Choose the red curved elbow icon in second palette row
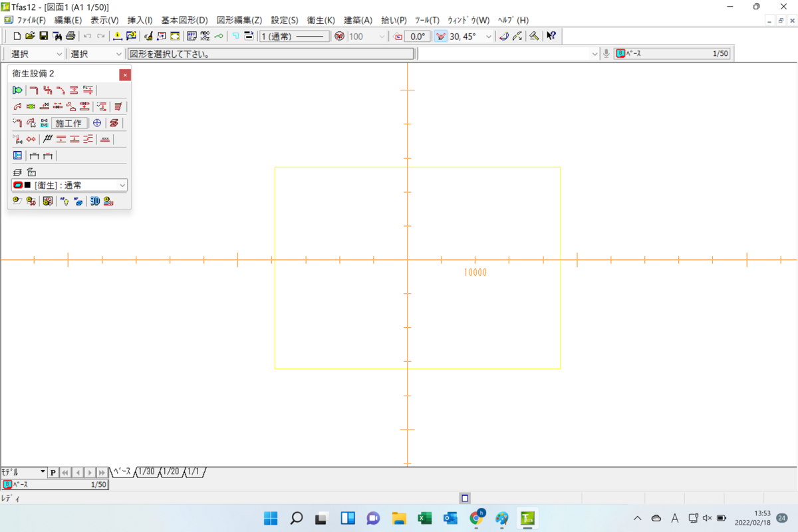 17,106
